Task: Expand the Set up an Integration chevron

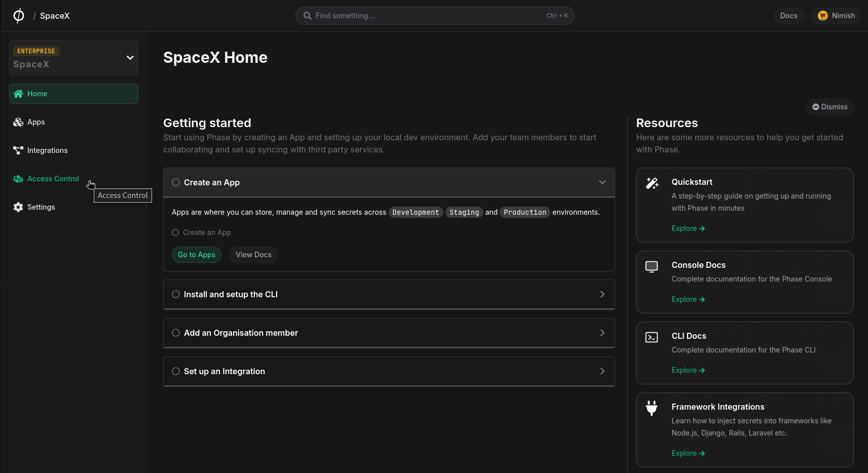Action: point(602,371)
